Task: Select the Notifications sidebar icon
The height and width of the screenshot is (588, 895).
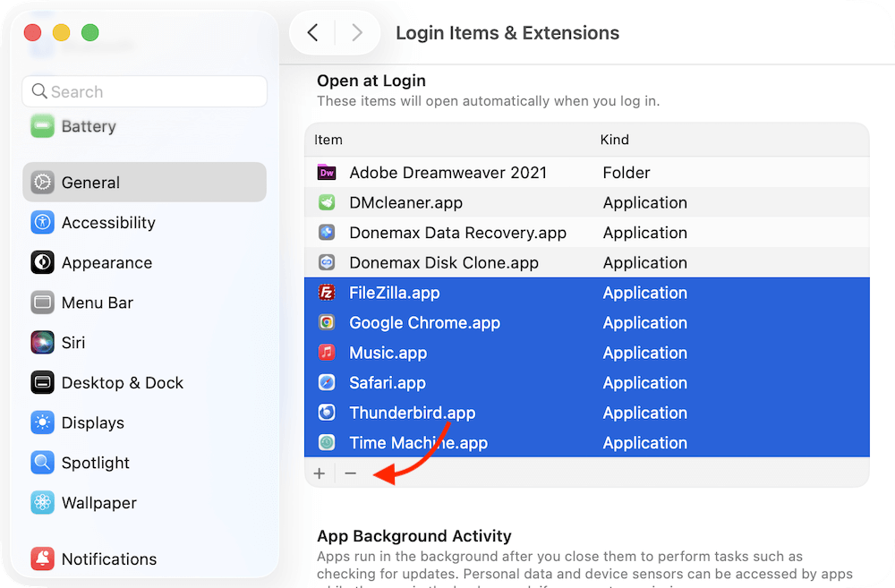Action: pyautogui.click(x=42, y=558)
